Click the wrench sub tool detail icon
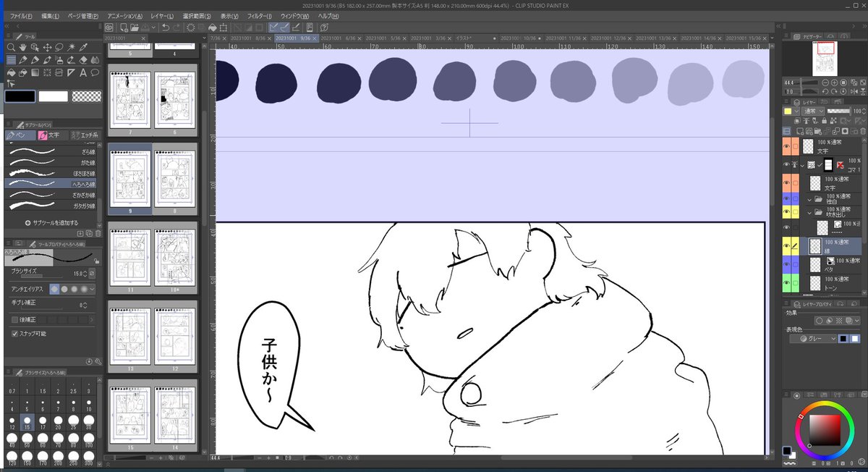Image resolution: width=868 pixels, height=472 pixels. [x=97, y=360]
